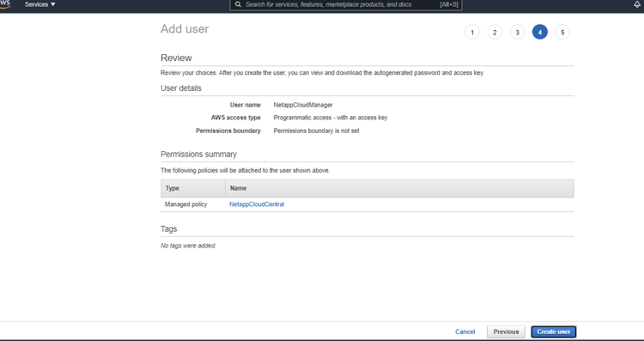This screenshot has width=644, height=341.
Task: Go to wizard step 3
Action: (x=517, y=32)
